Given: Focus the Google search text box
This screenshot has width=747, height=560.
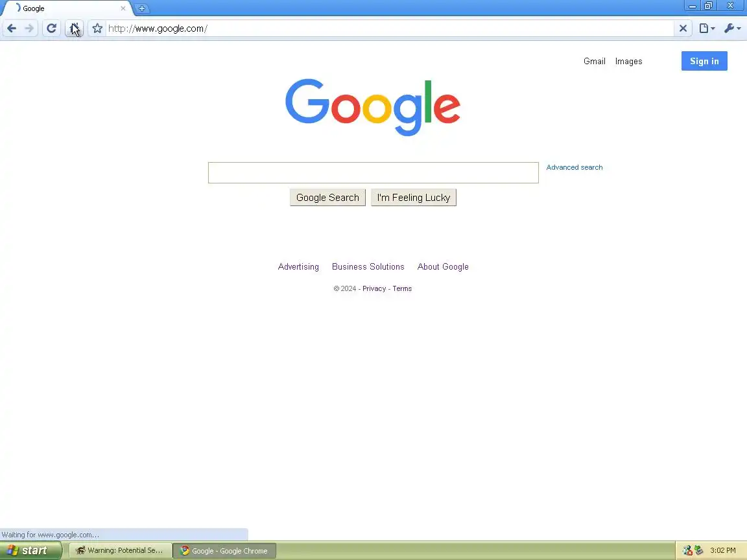Looking at the screenshot, I should click(373, 172).
